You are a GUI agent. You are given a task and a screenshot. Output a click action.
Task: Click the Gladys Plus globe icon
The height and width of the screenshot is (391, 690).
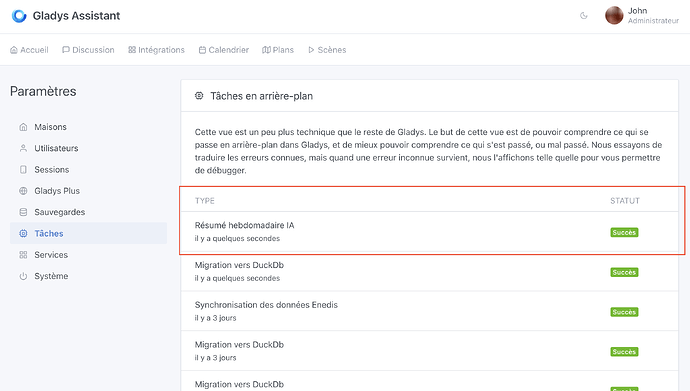(23, 191)
